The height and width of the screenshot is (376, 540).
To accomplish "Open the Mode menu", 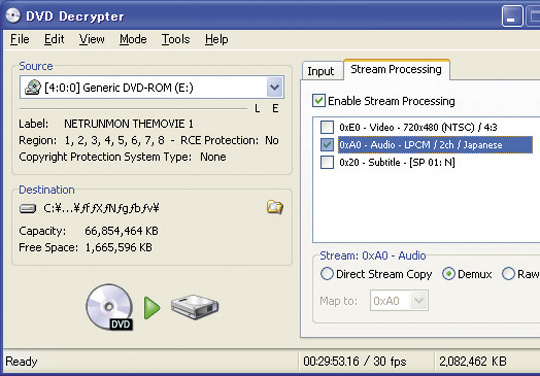I will pyautogui.click(x=133, y=39).
